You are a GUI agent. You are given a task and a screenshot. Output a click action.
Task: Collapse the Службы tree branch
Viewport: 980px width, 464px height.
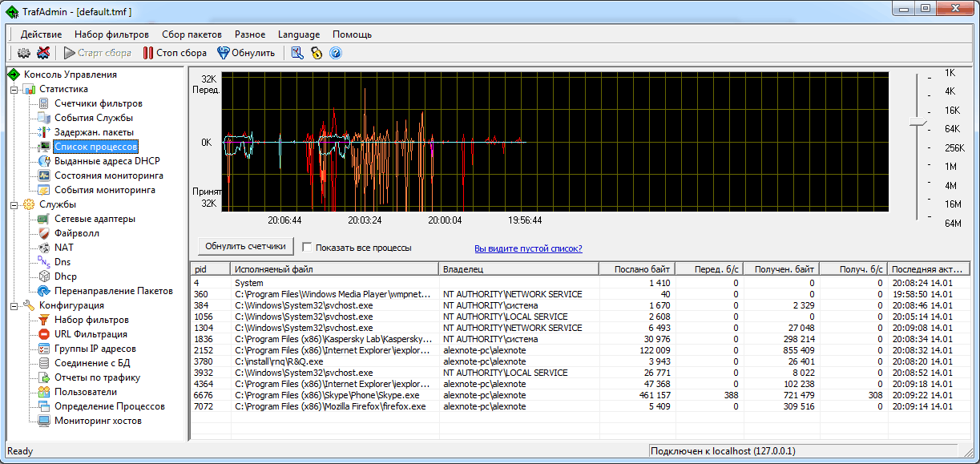click(x=14, y=204)
